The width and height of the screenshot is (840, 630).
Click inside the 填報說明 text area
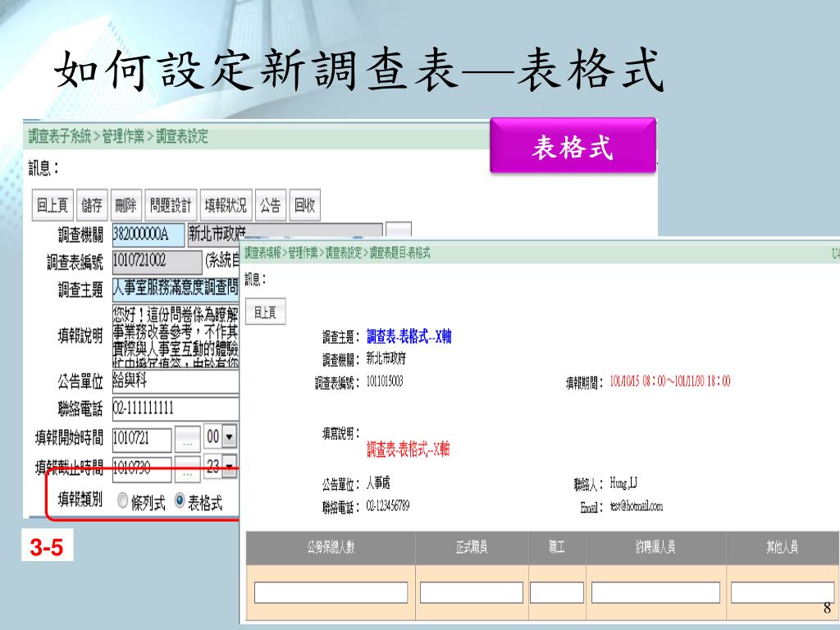pos(176,336)
